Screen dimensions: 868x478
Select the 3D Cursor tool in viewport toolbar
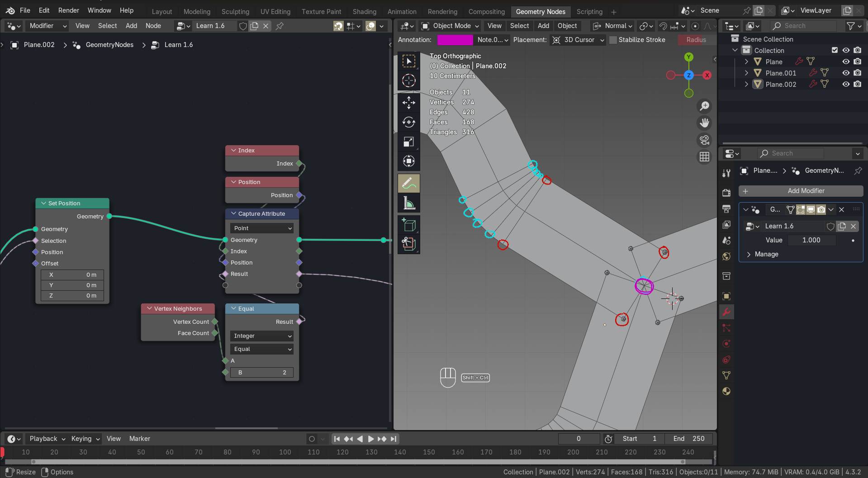coord(408,80)
